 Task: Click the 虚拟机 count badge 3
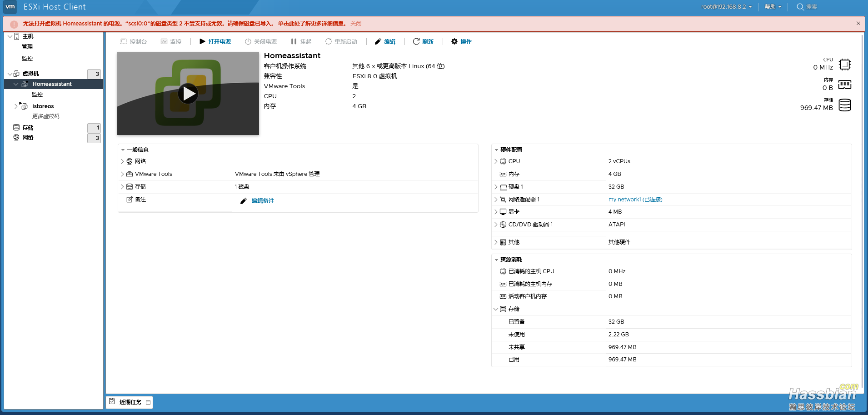coord(94,74)
